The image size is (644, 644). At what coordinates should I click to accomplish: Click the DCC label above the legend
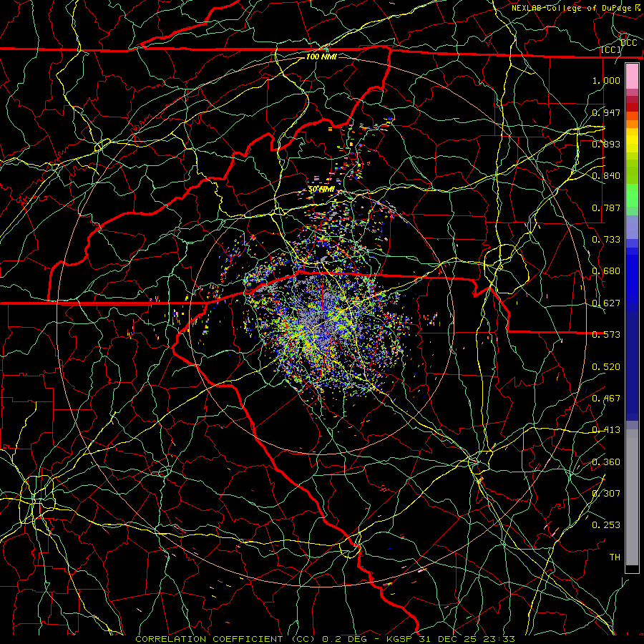pyautogui.click(x=628, y=43)
